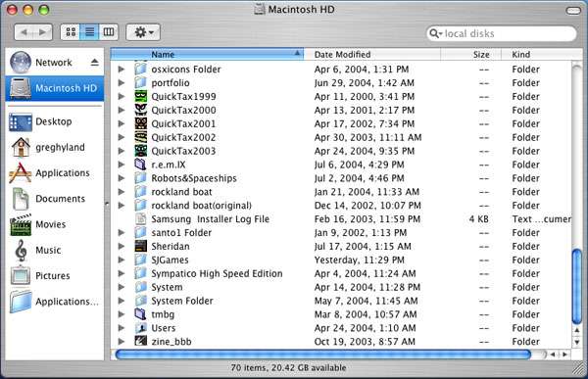Switch to list view
588x379 pixels.
tap(89, 32)
